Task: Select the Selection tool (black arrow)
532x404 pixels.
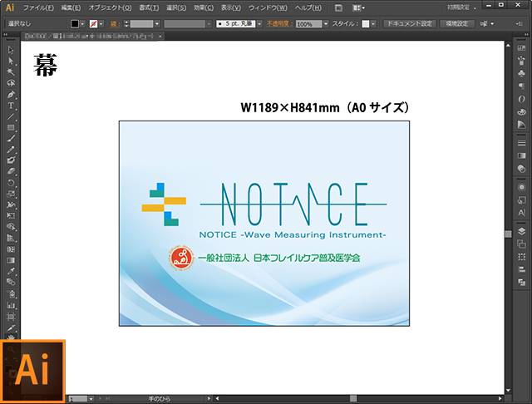Action: tap(11, 50)
